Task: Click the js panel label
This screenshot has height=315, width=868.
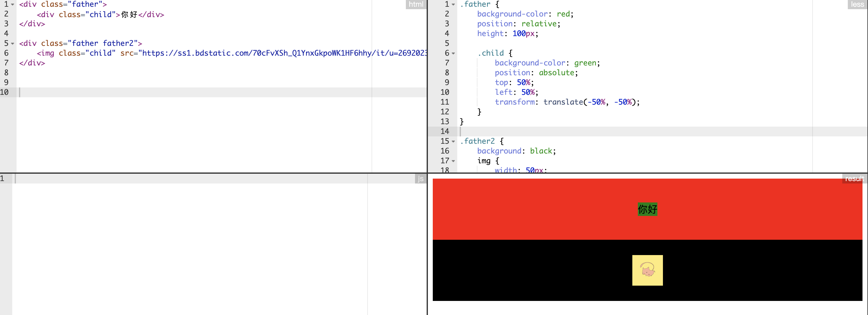Action: tap(420, 179)
